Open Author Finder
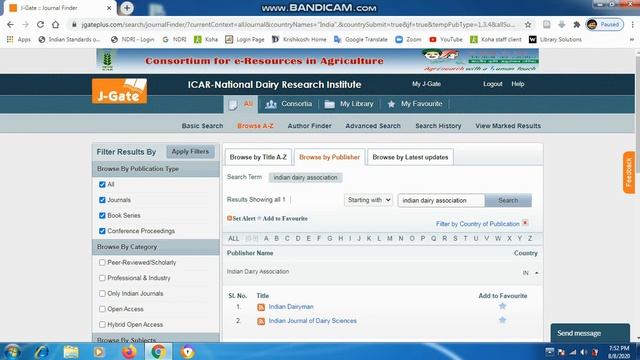 (x=309, y=126)
